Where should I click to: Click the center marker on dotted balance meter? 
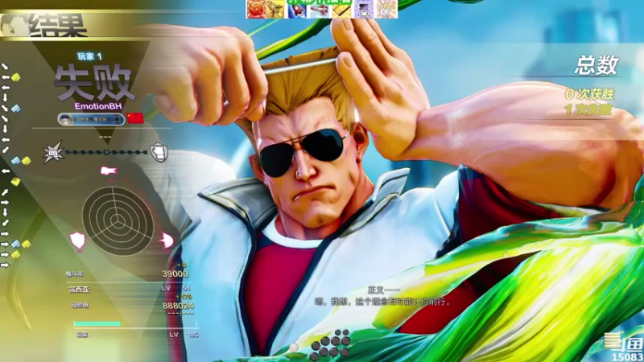click(x=106, y=152)
